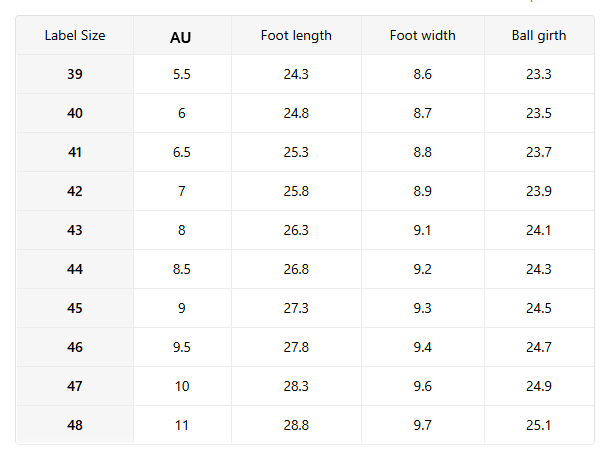
Task: Click foot length value 24.8
Action: [296, 114]
